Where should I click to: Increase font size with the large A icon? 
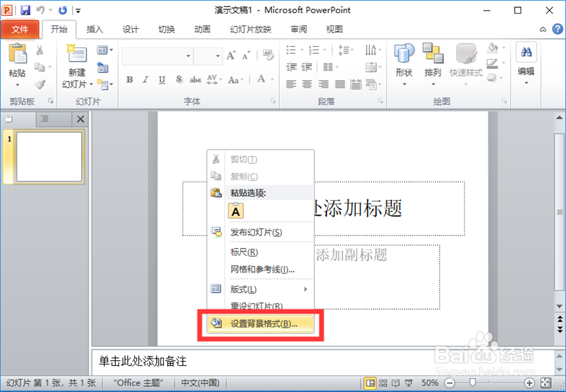tap(231, 55)
